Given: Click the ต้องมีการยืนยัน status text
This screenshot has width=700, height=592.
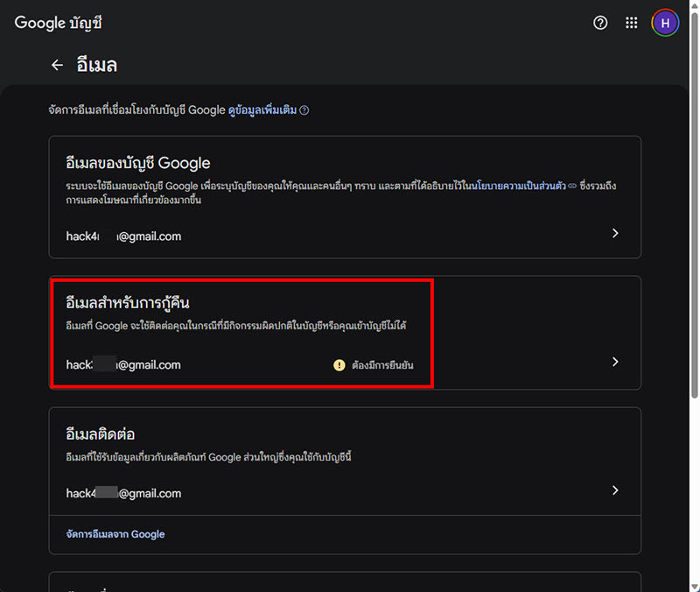Looking at the screenshot, I should pyautogui.click(x=382, y=365).
